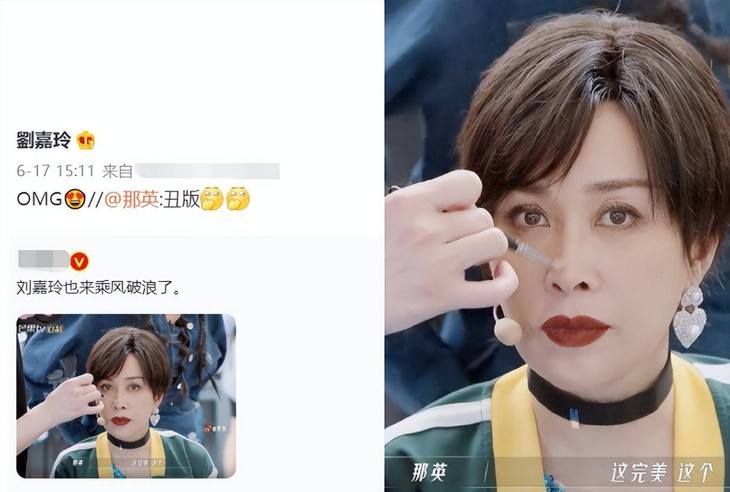Click the TV logo in thumbnail's top corner
This screenshot has width=730, height=492.
pyautogui.click(x=40, y=329)
